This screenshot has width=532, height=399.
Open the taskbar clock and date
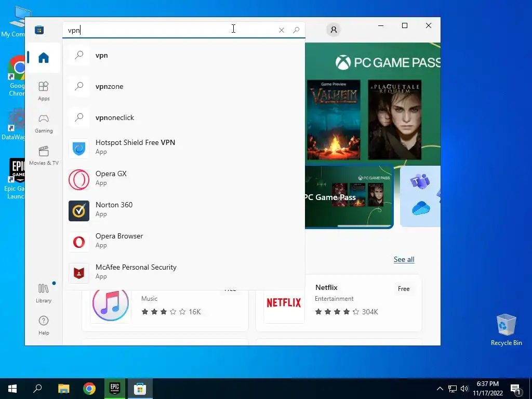tap(487, 389)
